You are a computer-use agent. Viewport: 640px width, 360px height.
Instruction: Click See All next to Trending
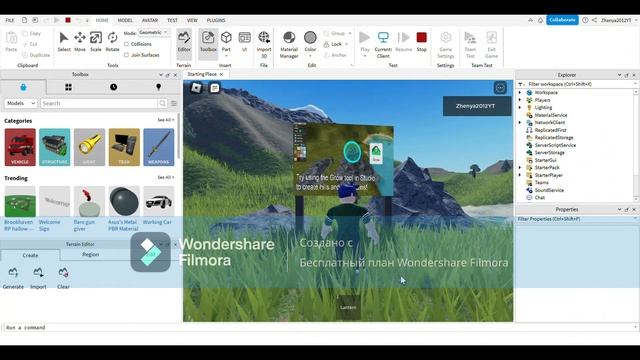coord(166,178)
